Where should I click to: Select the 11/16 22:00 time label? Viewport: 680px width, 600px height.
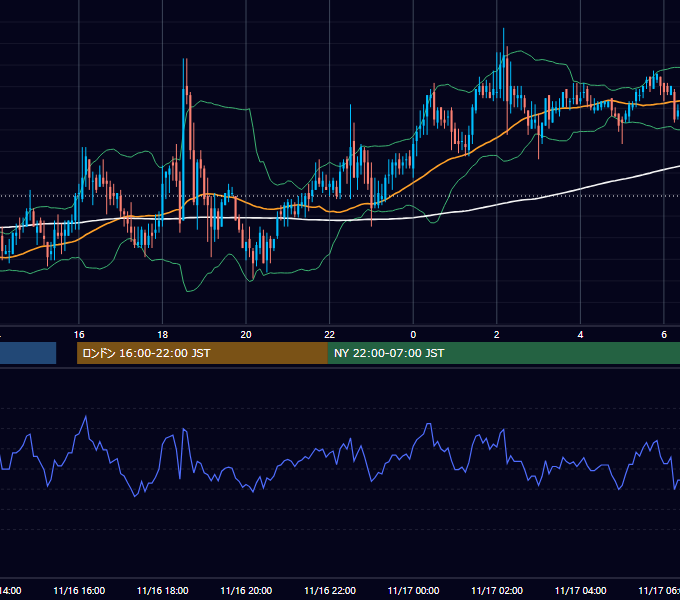click(330, 590)
